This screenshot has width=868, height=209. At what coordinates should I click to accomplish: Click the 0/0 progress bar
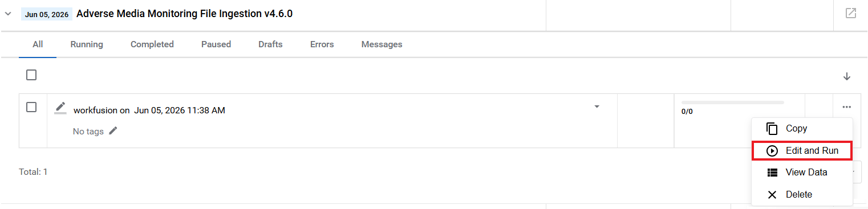(x=732, y=103)
